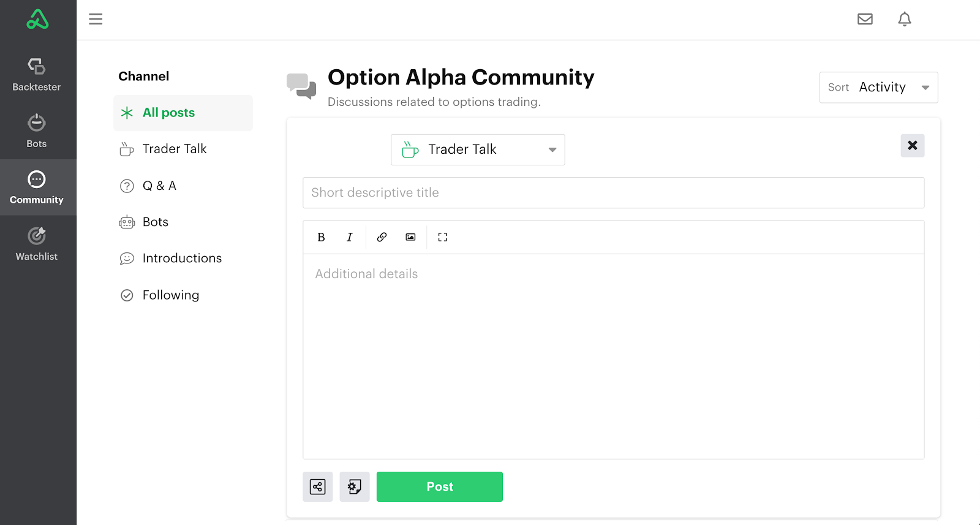Open the Backtester section
Image resolution: width=980 pixels, height=525 pixels.
[37, 75]
